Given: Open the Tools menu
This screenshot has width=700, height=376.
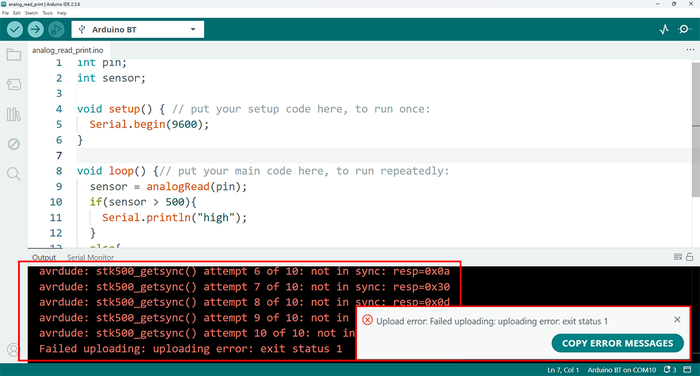Looking at the screenshot, I should click(x=47, y=13).
